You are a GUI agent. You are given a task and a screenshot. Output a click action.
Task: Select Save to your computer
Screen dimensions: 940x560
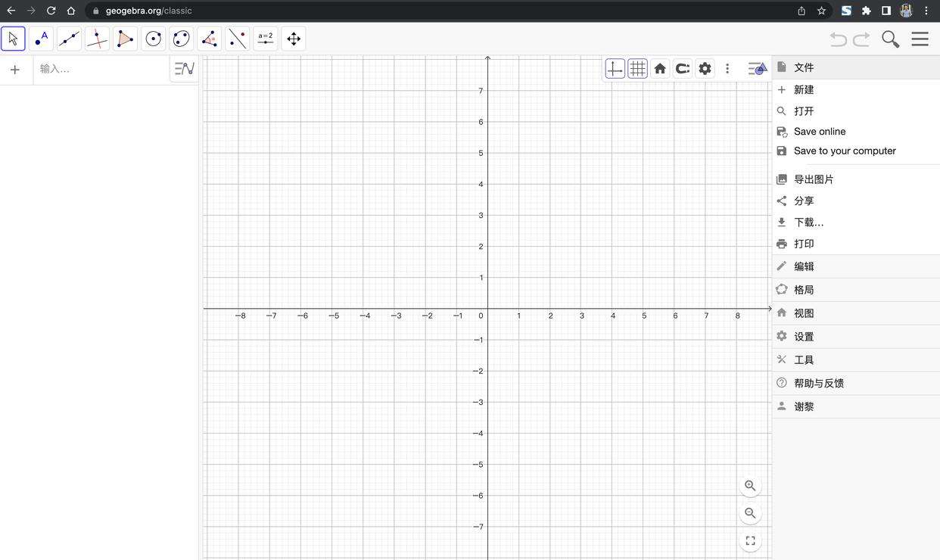click(x=856, y=151)
